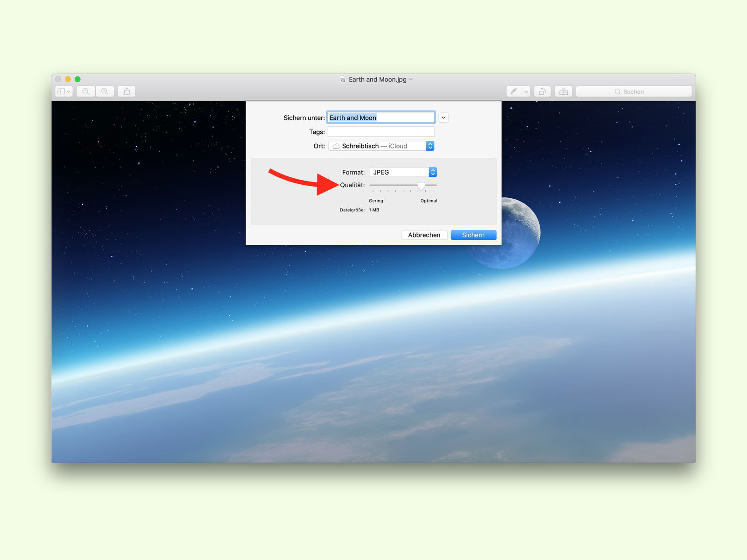This screenshot has width=747, height=560.
Task: Click the markup pen highlight icon
Action: pos(514,91)
